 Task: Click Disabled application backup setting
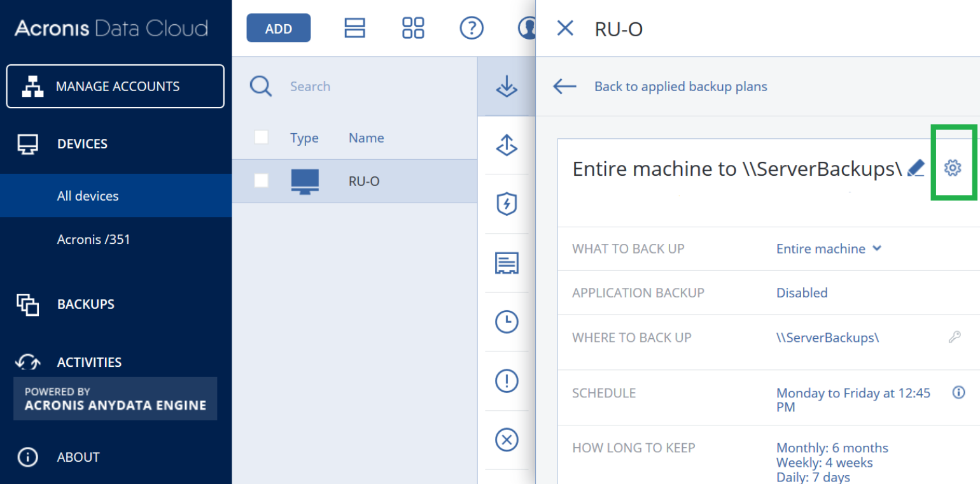802,293
